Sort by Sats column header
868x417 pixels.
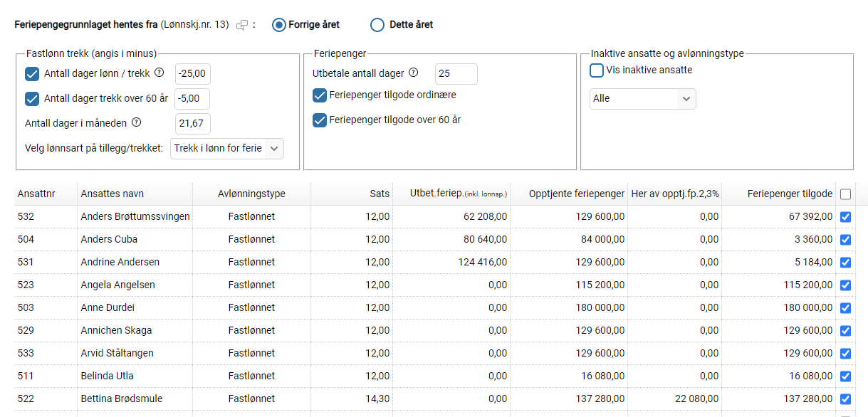coord(351,194)
